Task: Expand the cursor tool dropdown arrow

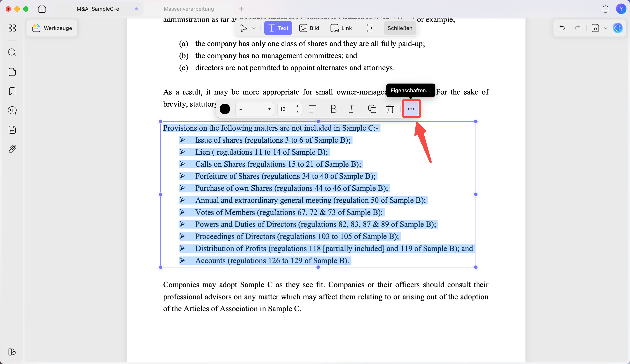Action: 254,28
